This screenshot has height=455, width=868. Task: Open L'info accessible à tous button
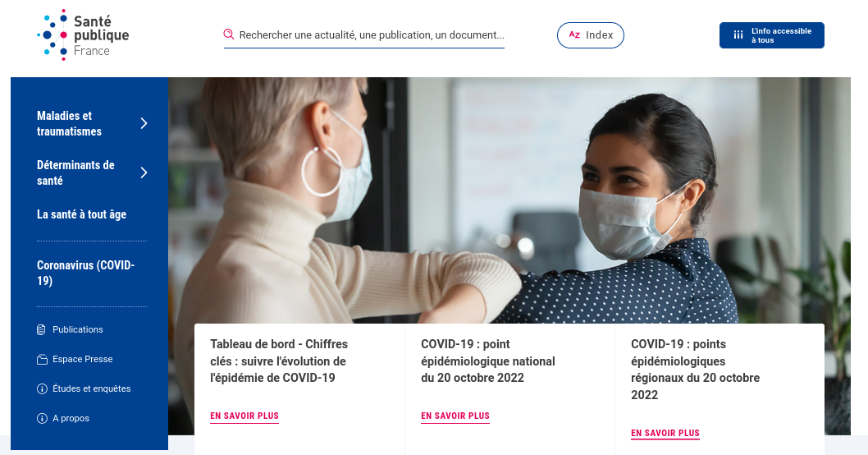(x=772, y=35)
